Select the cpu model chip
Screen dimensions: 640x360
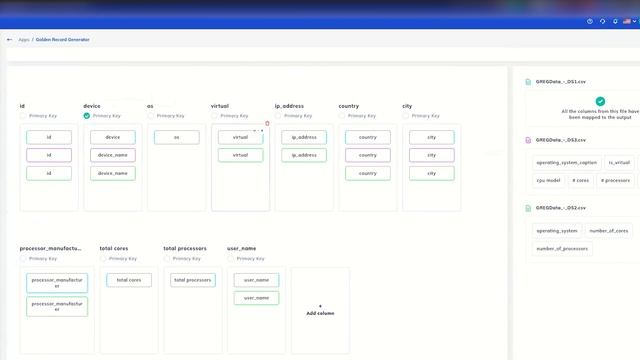tap(549, 180)
